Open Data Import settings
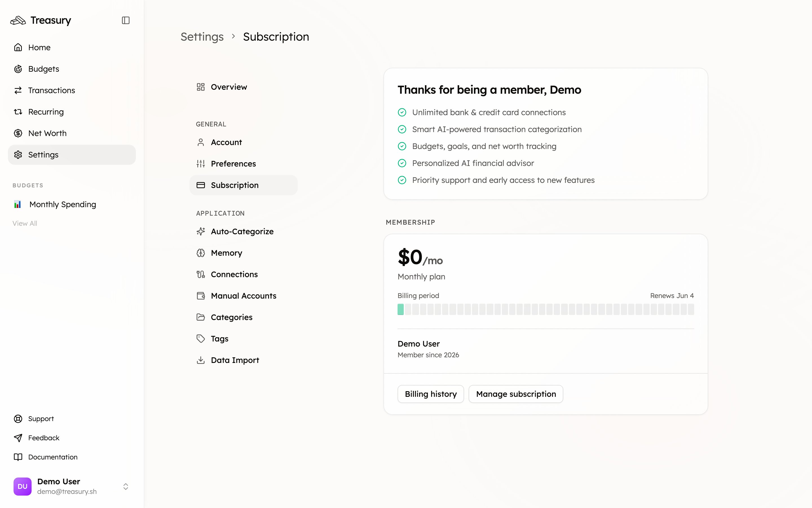Screen dimensions: 812x508 (244, 360)
